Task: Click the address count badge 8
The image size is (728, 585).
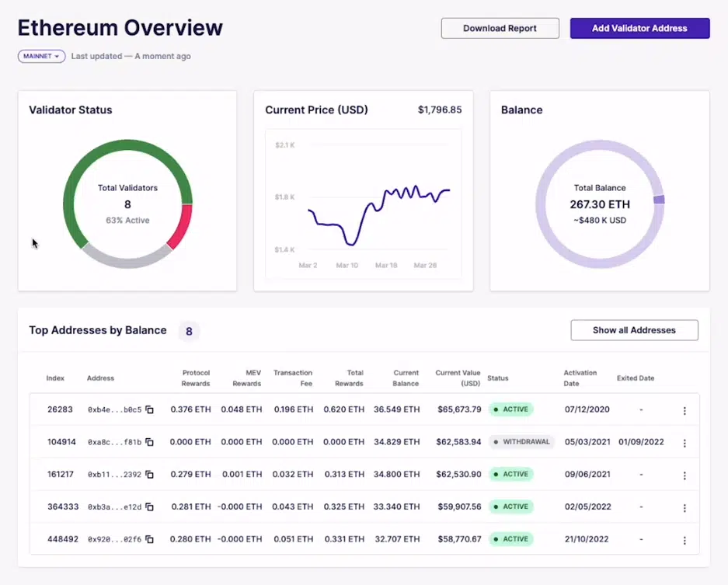Action: tap(189, 332)
